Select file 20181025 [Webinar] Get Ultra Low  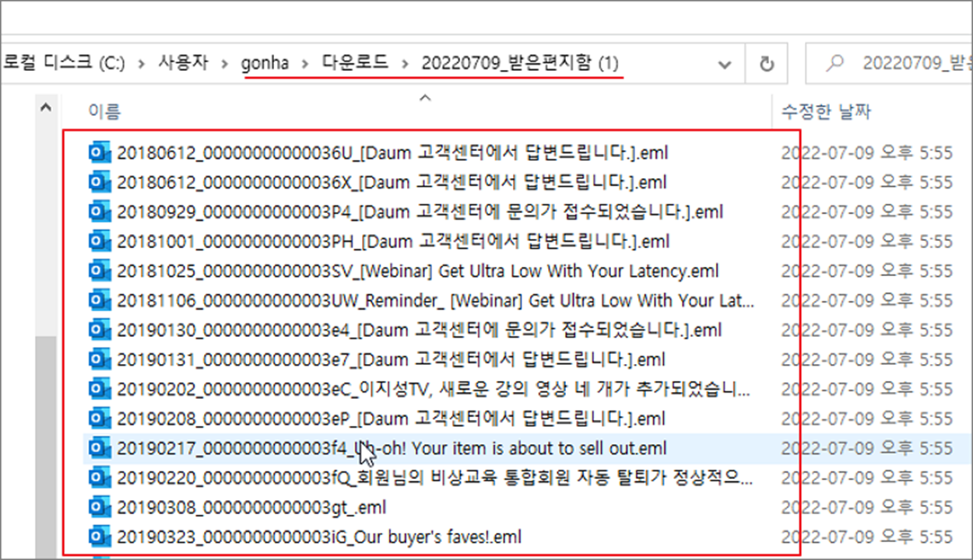click(x=418, y=271)
